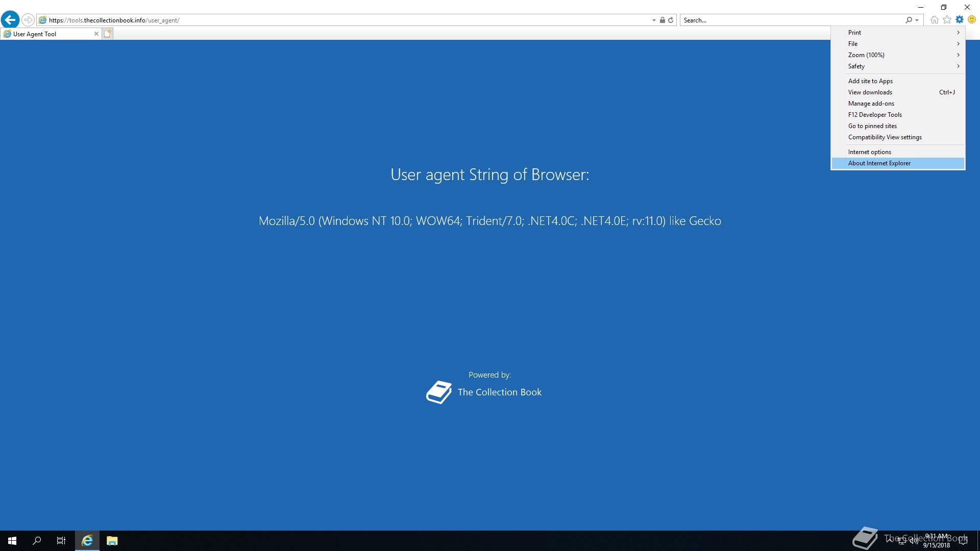The width and height of the screenshot is (980, 551).
Task: Expand the File submenu
Action: (x=898, y=44)
